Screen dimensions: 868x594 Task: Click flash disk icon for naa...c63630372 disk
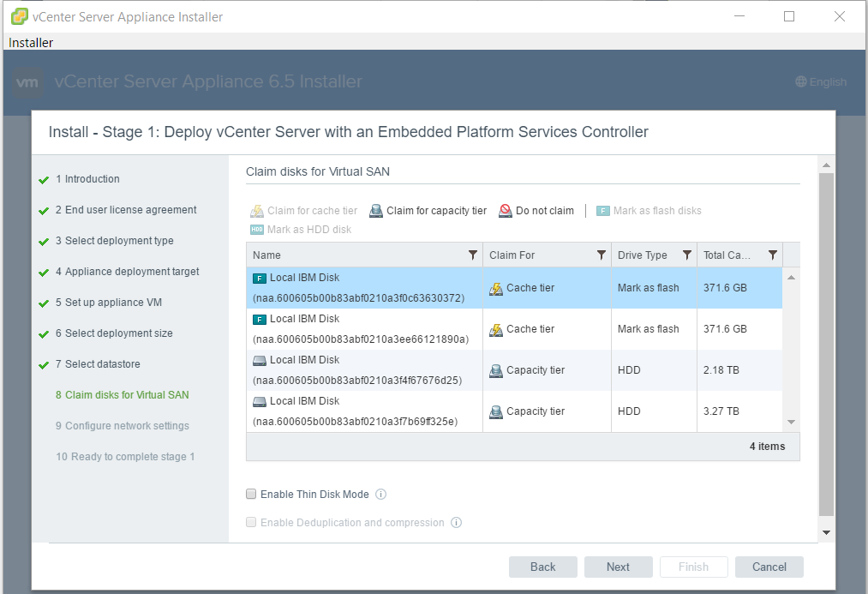[259, 278]
